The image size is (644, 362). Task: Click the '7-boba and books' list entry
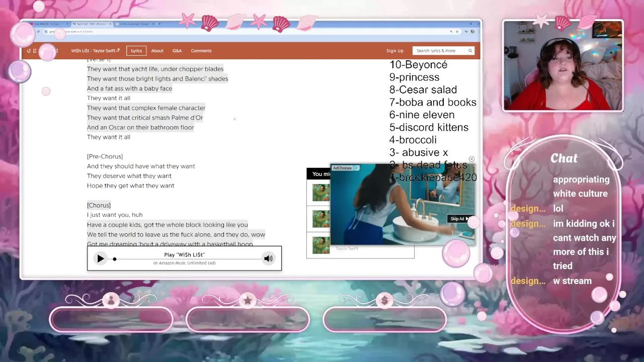click(433, 103)
